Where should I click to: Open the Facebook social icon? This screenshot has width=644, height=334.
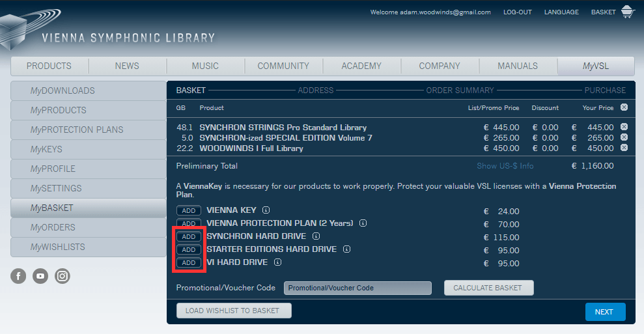tap(18, 276)
